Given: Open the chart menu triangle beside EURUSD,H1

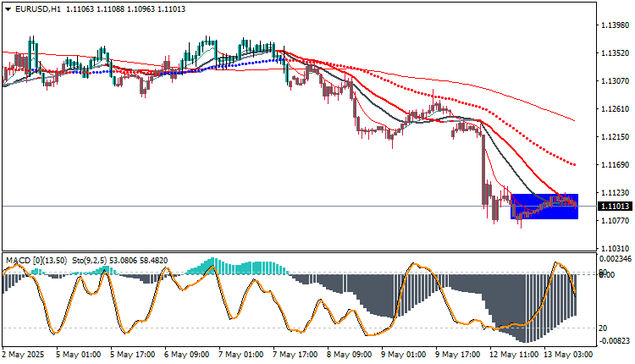Looking at the screenshot, I should point(8,9).
